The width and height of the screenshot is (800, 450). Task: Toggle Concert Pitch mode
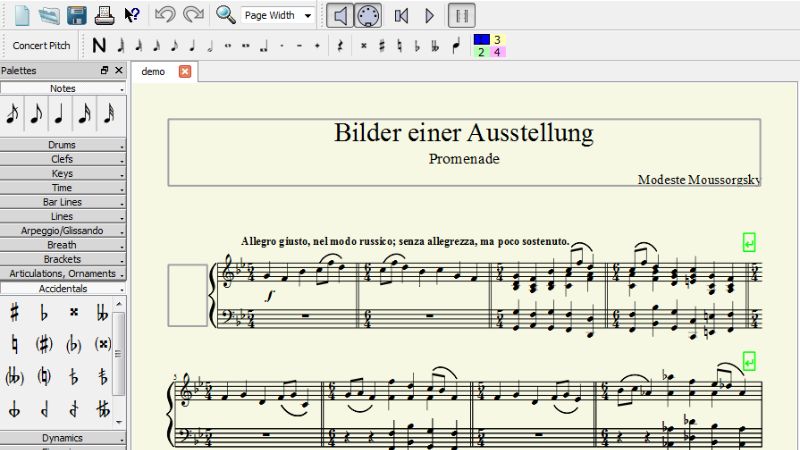[41, 45]
